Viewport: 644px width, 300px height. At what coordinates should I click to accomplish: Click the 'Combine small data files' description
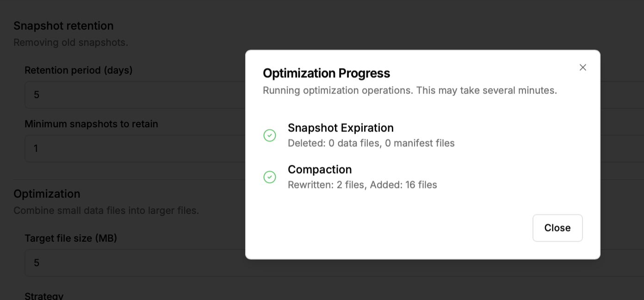point(106,211)
